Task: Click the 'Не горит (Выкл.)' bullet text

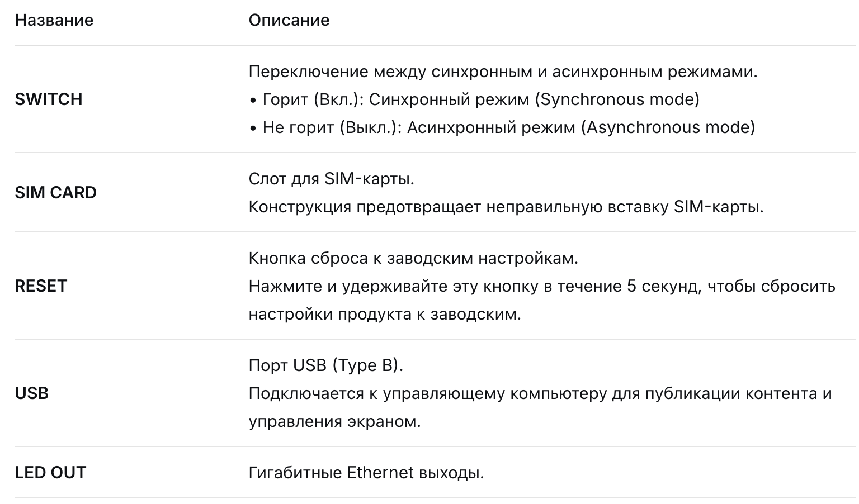Action: point(332,127)
